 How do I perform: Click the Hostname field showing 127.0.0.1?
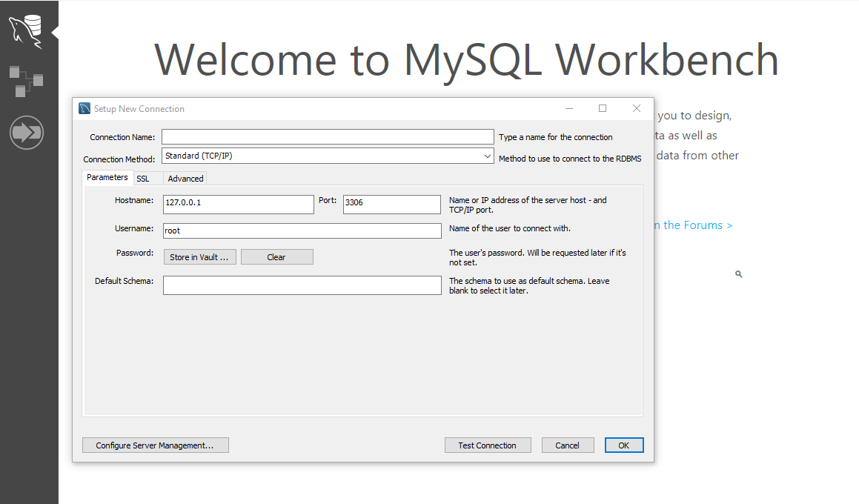[239, 205]
